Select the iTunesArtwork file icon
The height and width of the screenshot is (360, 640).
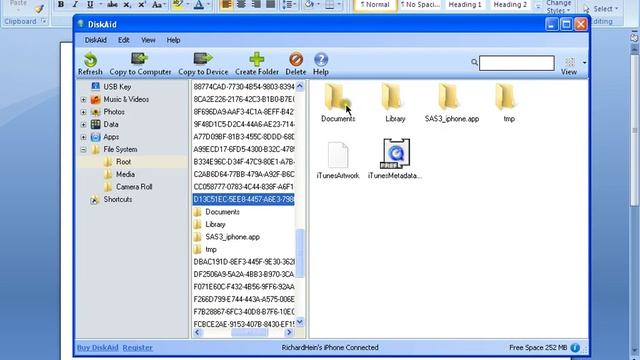(x=338, y=155)
